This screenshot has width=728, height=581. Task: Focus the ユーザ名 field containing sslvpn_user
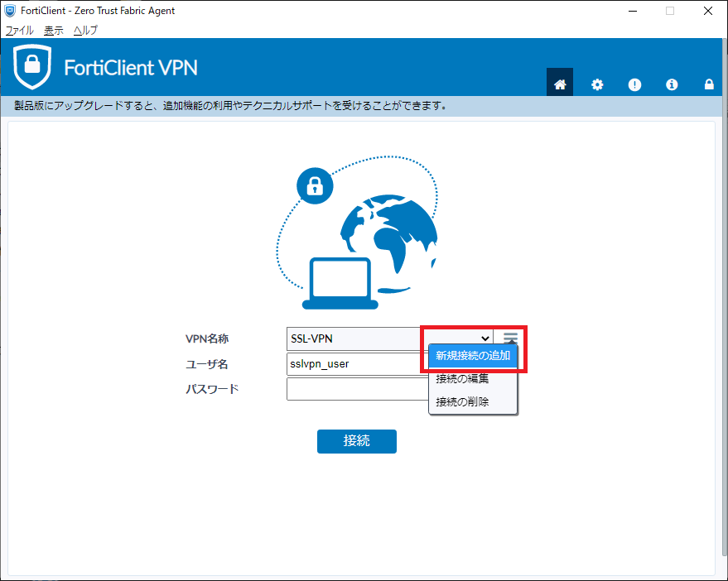click(358, 364)
